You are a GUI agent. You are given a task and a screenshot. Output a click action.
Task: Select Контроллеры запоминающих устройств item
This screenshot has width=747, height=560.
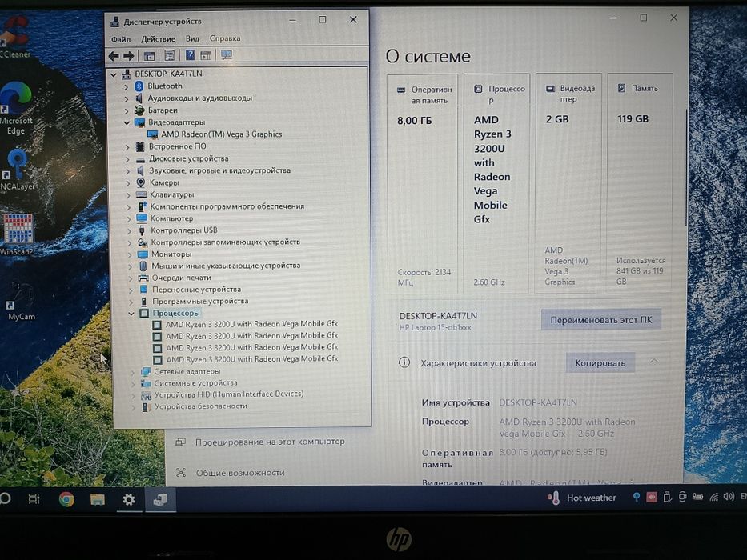click(225, 242)
